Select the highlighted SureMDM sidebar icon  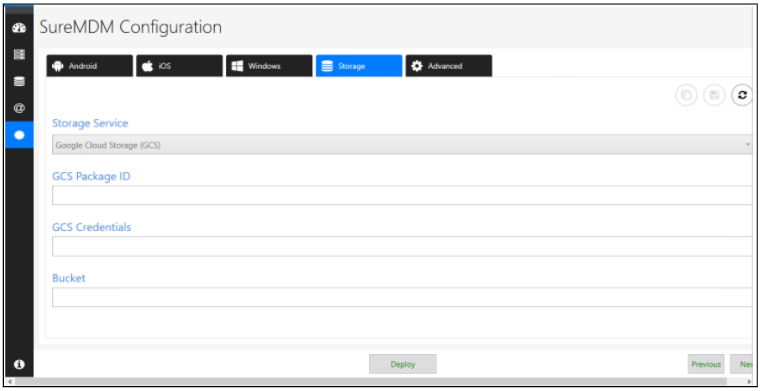point(19,135)
